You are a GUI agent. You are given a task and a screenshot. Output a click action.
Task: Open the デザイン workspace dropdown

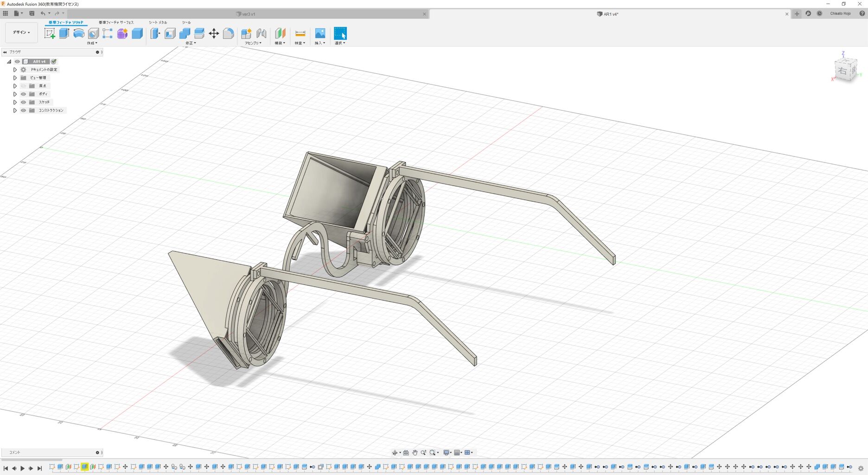pos(21,32)
